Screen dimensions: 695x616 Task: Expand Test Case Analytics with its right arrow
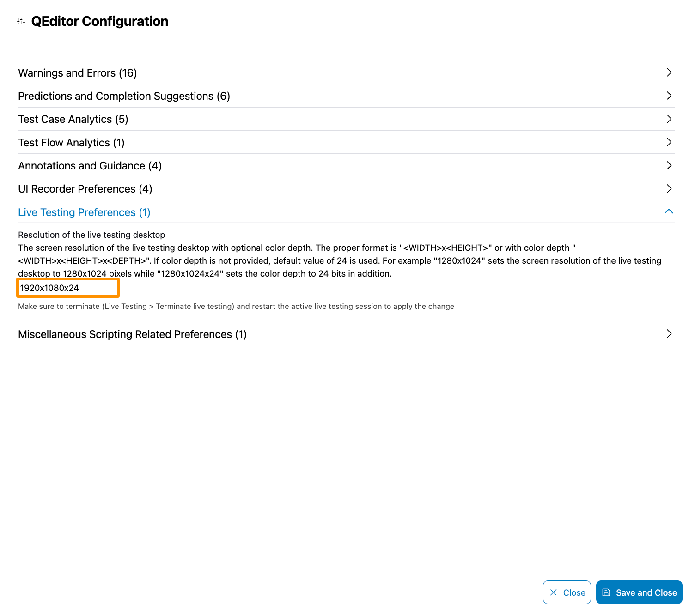669,119
